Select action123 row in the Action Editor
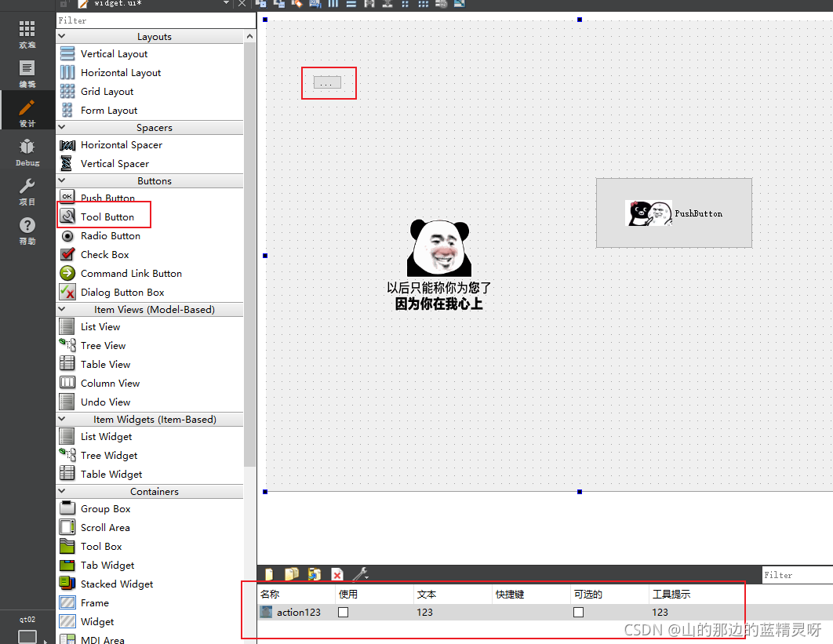Viewport: 833px width, 644px height. 298,613
